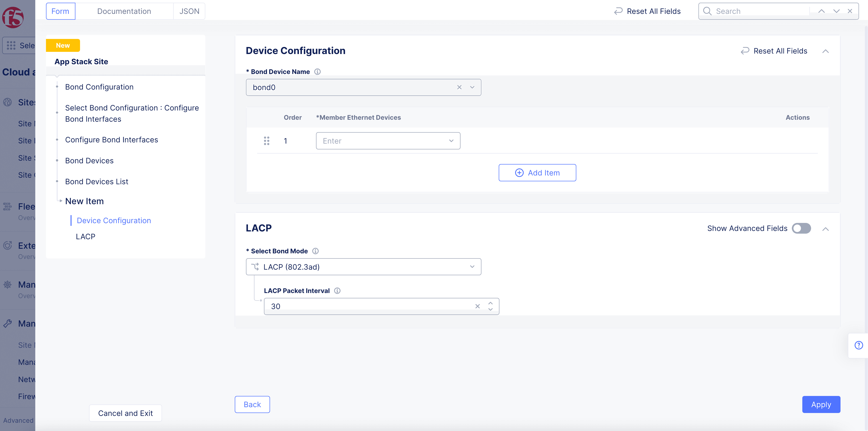Go to next search result arrow
This screenshot has width=868, height=431.
click(836, 11)
